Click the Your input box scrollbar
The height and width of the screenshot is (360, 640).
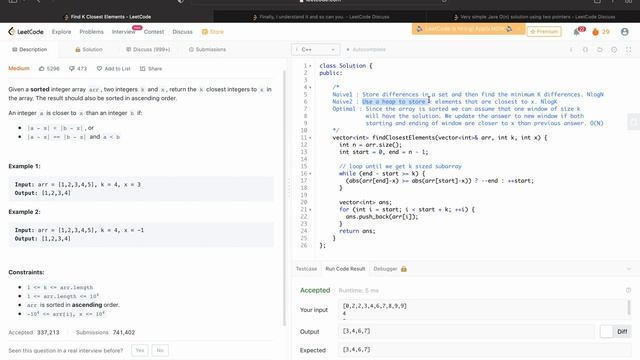[629, 307]
